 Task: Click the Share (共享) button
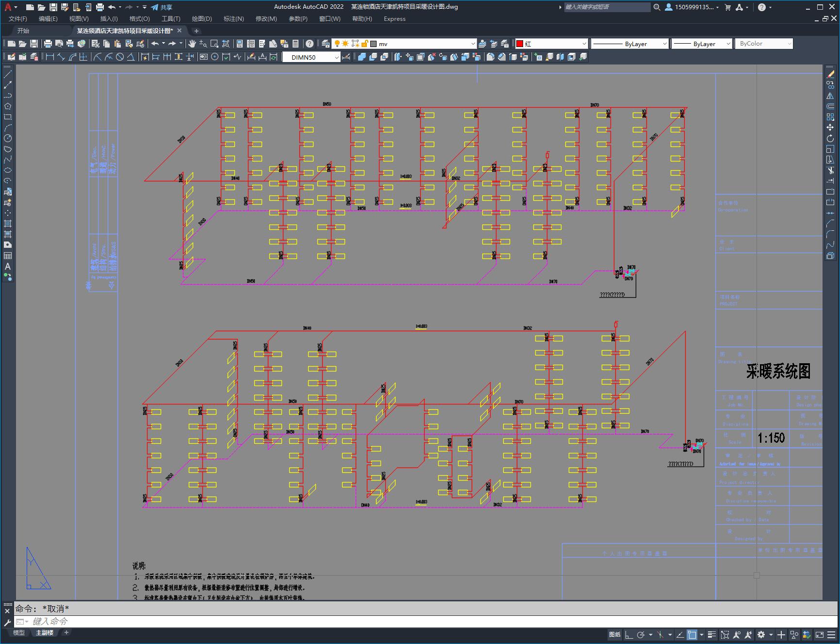(162, 7)
